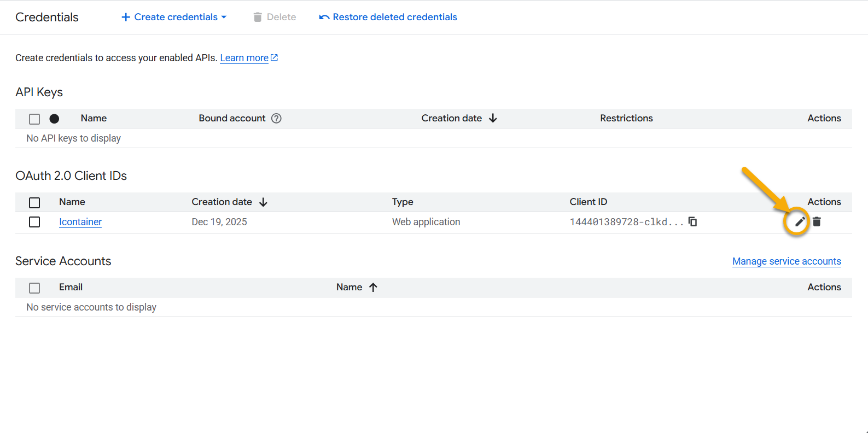Click 'No service accounts to display' text
Viewport: 868px width, 433px height.
91,307
